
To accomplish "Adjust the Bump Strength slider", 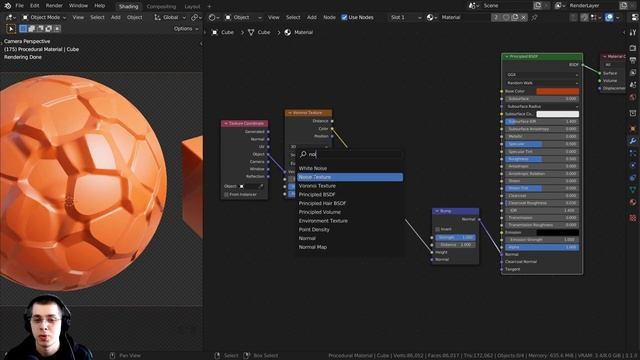I will point(455,237).
